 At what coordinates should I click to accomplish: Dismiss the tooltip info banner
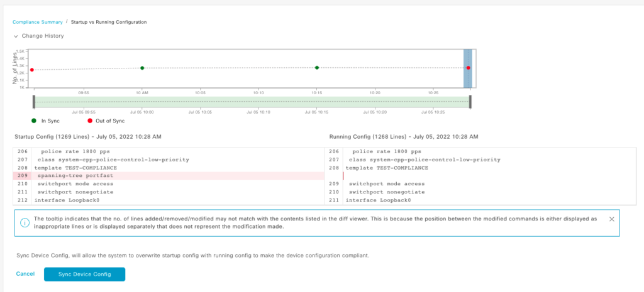click(611, 219)
